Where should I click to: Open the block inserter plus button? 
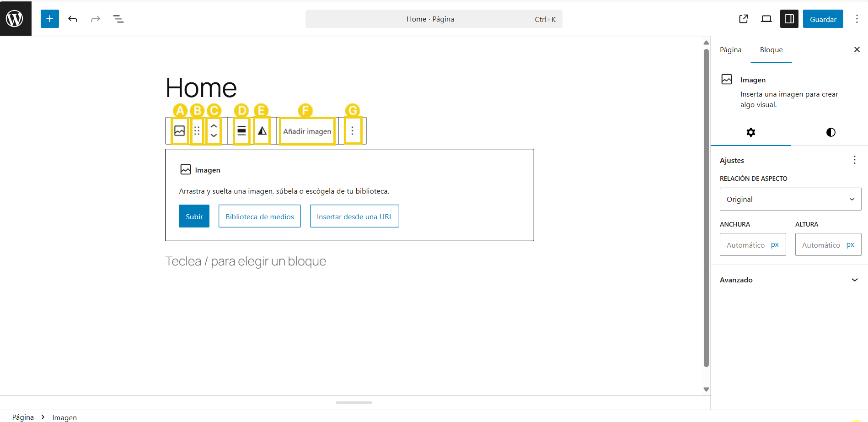click(x=50, y=19)
